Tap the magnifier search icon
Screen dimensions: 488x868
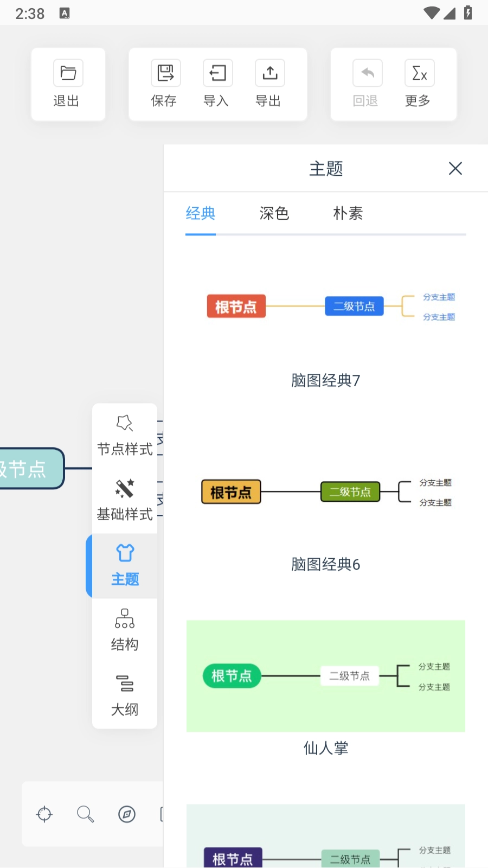[x=85, y=814]
